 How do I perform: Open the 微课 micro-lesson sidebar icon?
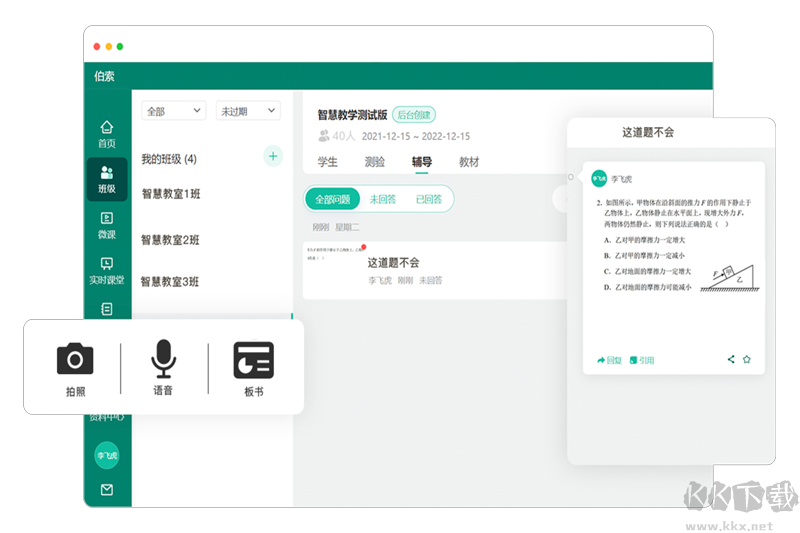pos(107,225)
